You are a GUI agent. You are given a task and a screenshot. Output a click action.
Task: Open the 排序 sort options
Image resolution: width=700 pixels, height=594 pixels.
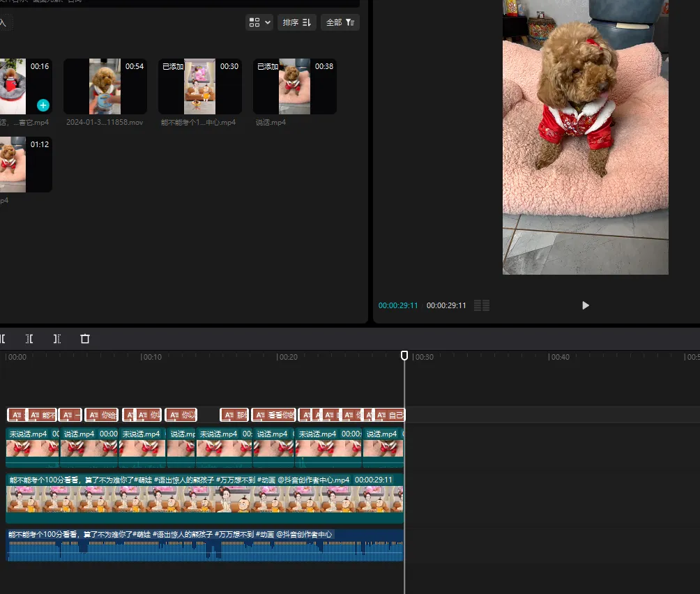pos(297,22)
